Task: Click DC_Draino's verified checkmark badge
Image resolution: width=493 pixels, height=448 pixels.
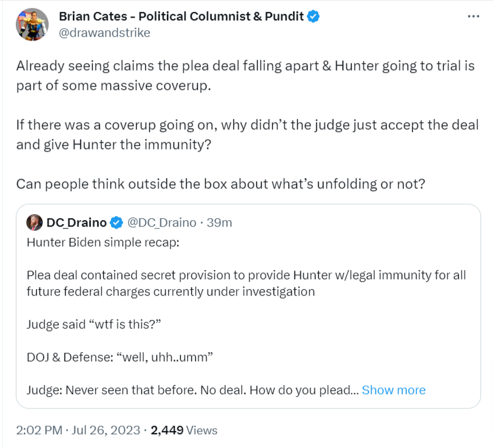Action: tap(115, 223)
